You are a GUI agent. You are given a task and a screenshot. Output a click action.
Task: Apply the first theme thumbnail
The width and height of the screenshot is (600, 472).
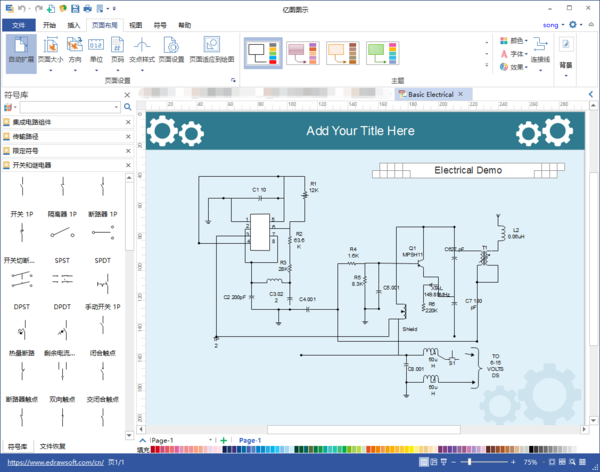click(261, 53)
